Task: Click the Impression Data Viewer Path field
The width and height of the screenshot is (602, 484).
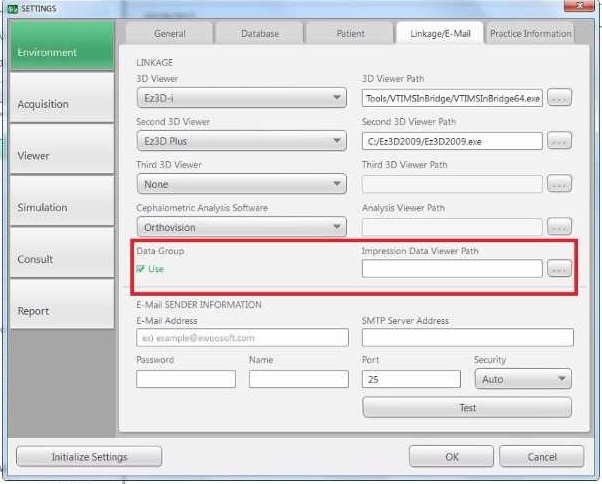Action: click(452, 269)
